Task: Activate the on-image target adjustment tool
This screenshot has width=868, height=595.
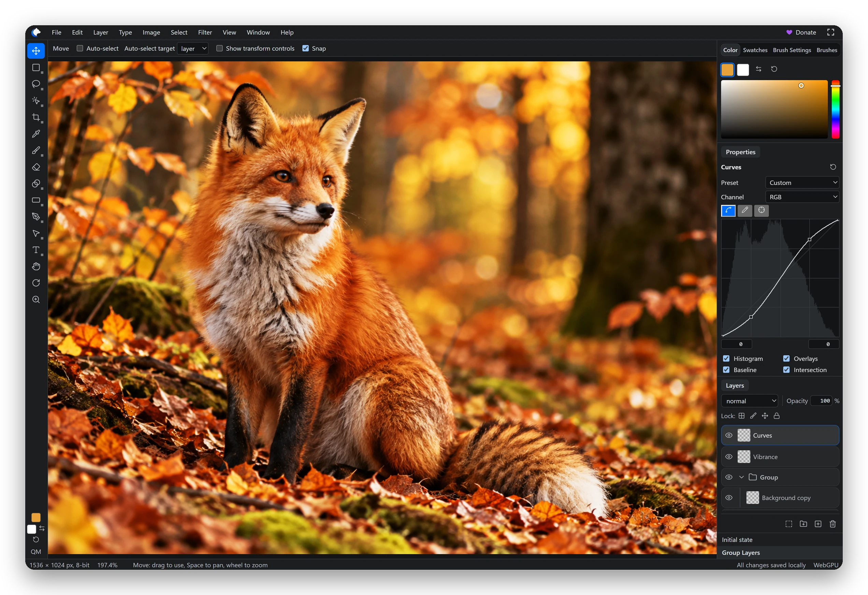Action: [x=761, y=210]
